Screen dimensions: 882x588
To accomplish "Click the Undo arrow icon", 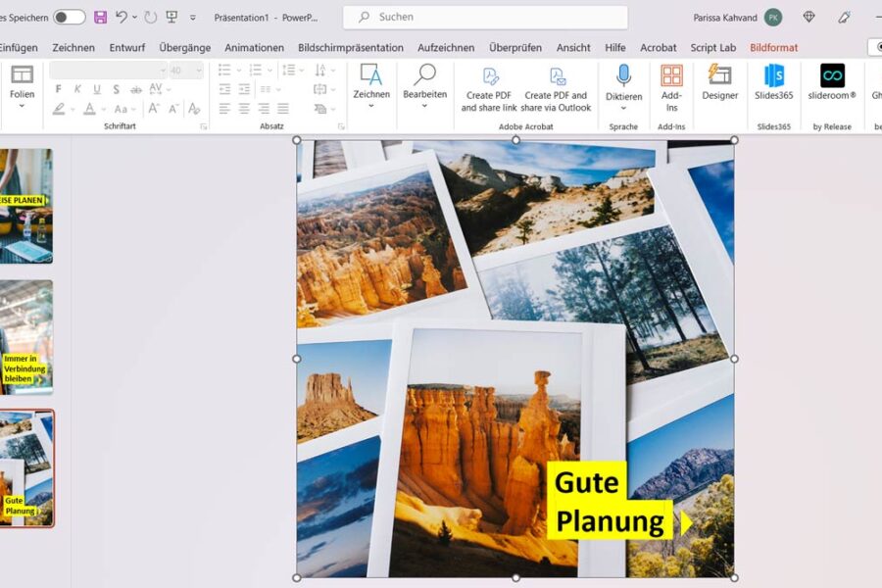I will point(122,17).
